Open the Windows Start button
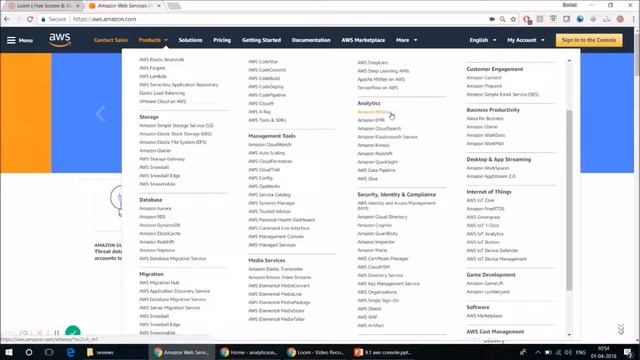 (x=9, y=352)
